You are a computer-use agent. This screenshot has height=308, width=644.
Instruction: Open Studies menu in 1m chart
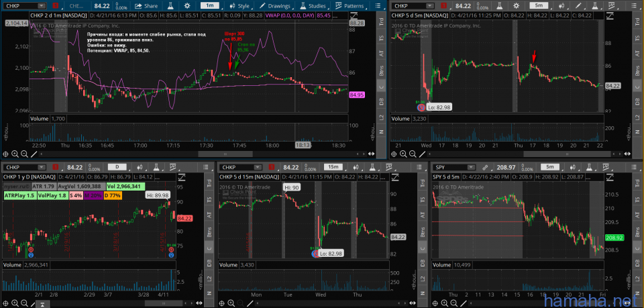(313, 6)
